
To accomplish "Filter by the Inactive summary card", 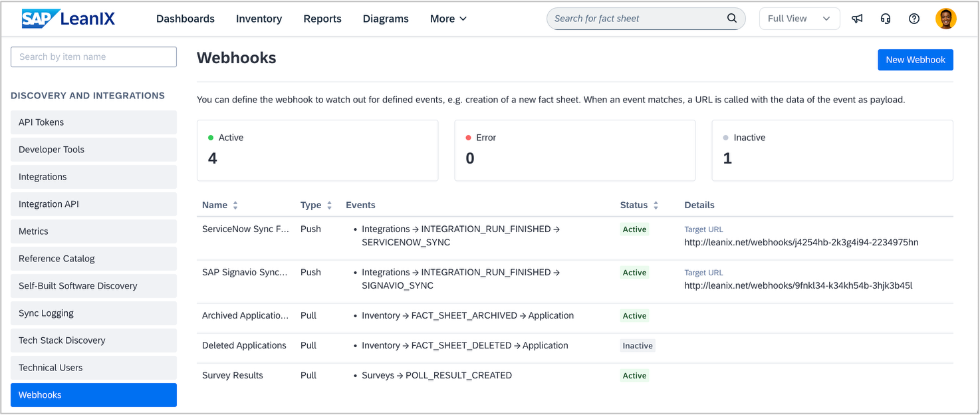I will [832, 150].
